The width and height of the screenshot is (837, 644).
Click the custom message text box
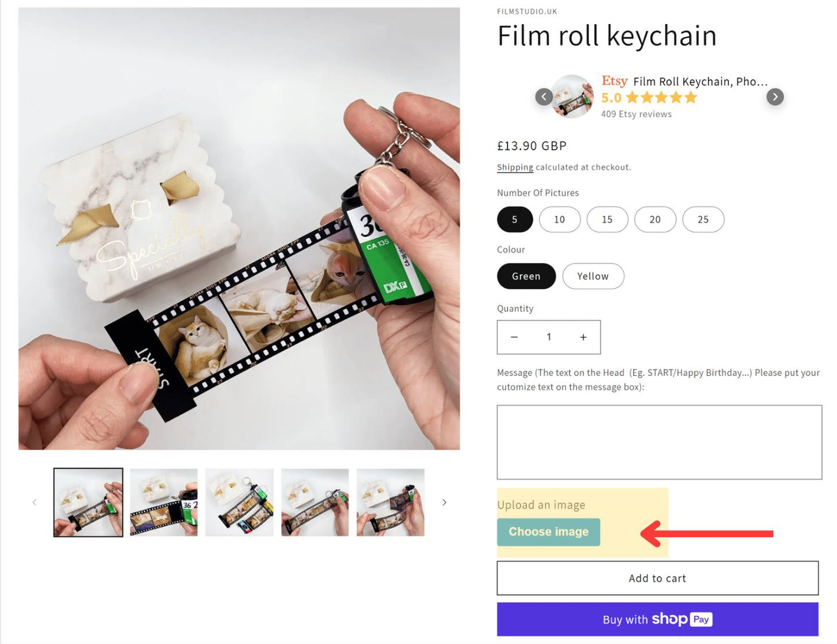coord(659,442)
